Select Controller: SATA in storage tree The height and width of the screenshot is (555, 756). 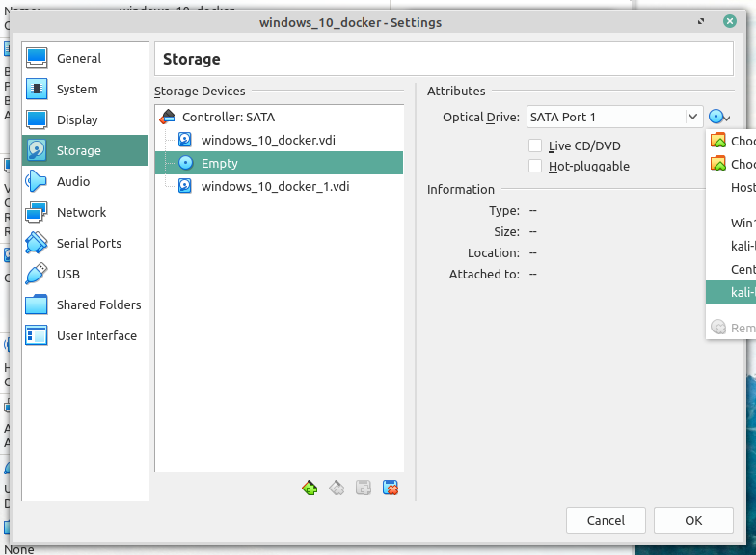pyautogui.click(x=280, y=118)
